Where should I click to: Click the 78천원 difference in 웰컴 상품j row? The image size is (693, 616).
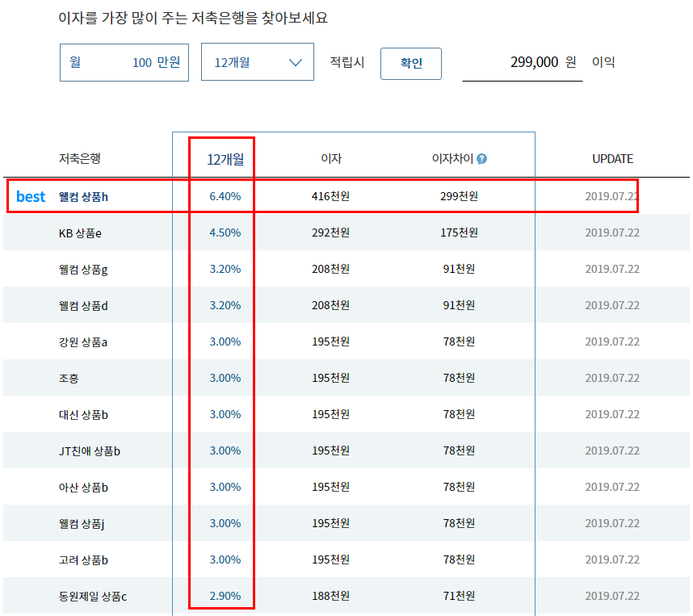pyautogui.click(x=459, y=523)
